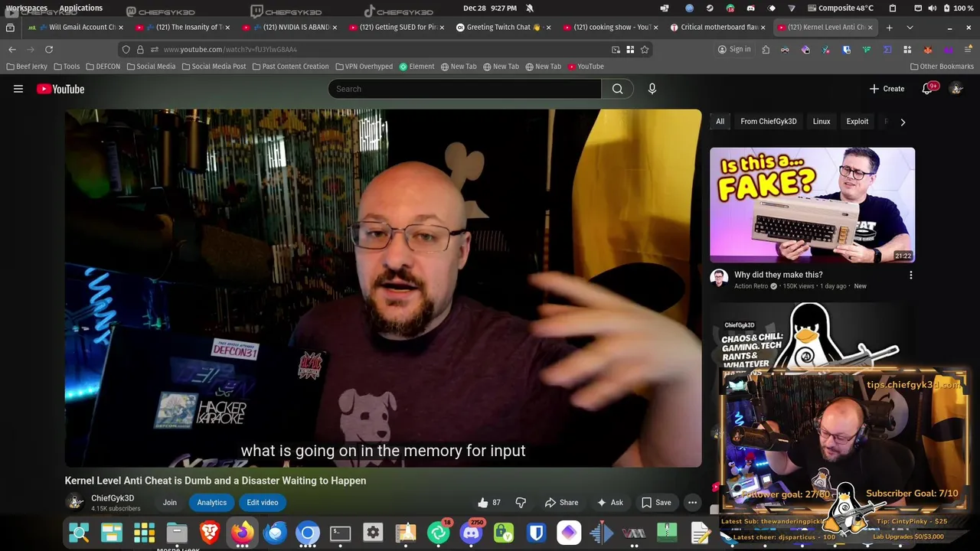Dislike the video with thumbs down
This screenshot has width=980, height=551.
(x=521, y=503)
